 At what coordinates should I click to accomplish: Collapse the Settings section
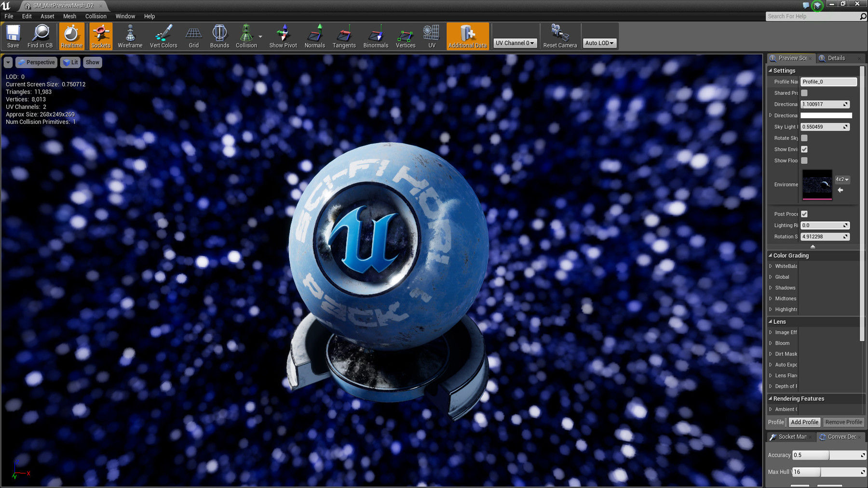(770, 70)
